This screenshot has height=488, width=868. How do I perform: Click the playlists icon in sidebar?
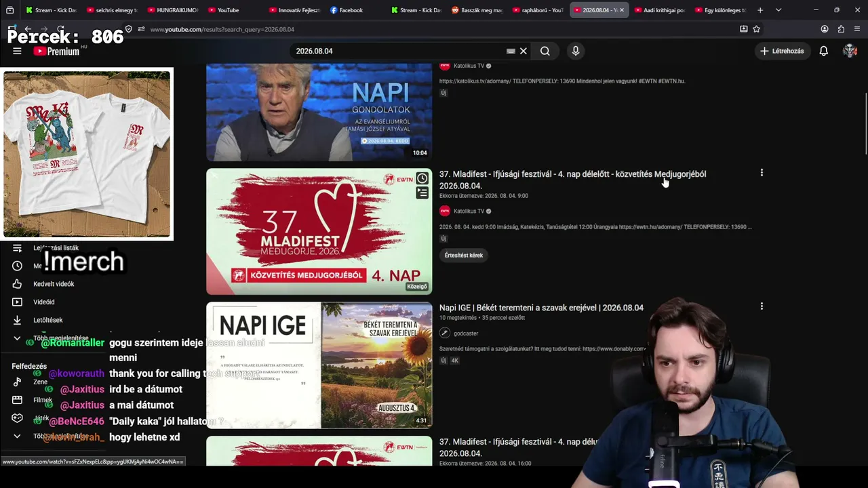(18, 248)
